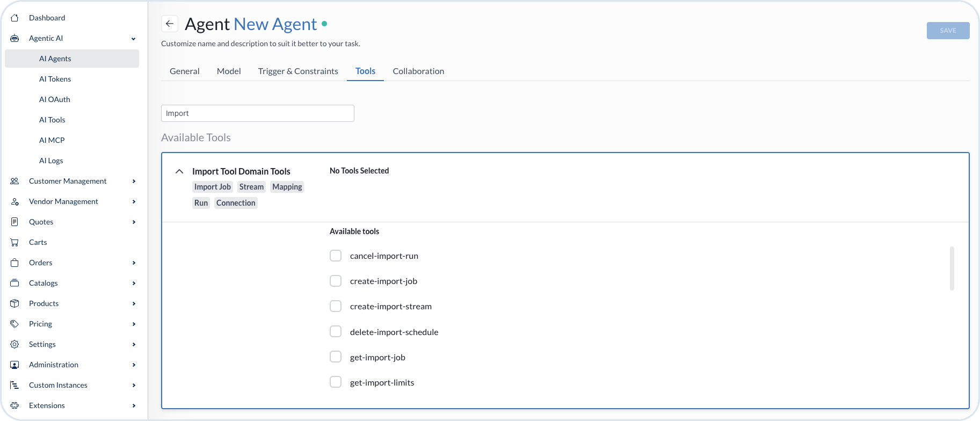Click the tools search field containing Import
Viewport: 980px width, 421px height.
[x=258, y=113]
